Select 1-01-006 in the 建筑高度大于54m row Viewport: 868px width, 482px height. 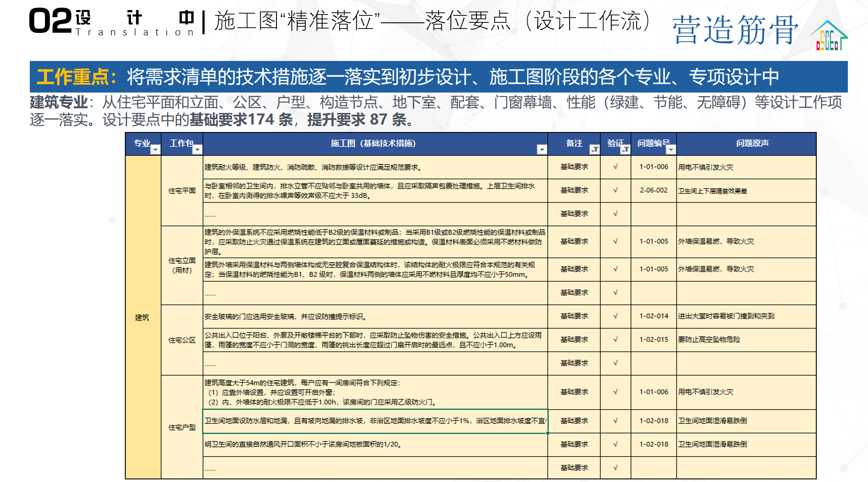click(654, 392)
